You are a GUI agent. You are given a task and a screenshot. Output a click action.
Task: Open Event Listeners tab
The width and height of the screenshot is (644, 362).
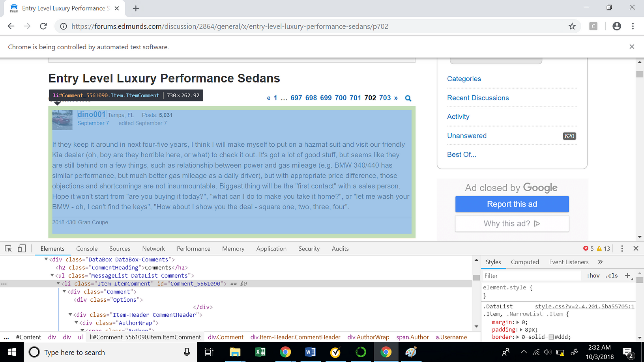pos(569,262)
